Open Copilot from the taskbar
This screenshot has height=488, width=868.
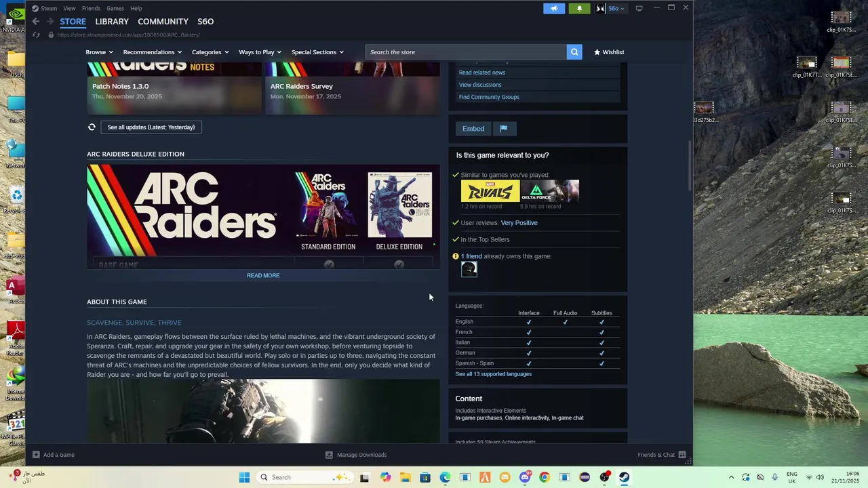[385, 477]
